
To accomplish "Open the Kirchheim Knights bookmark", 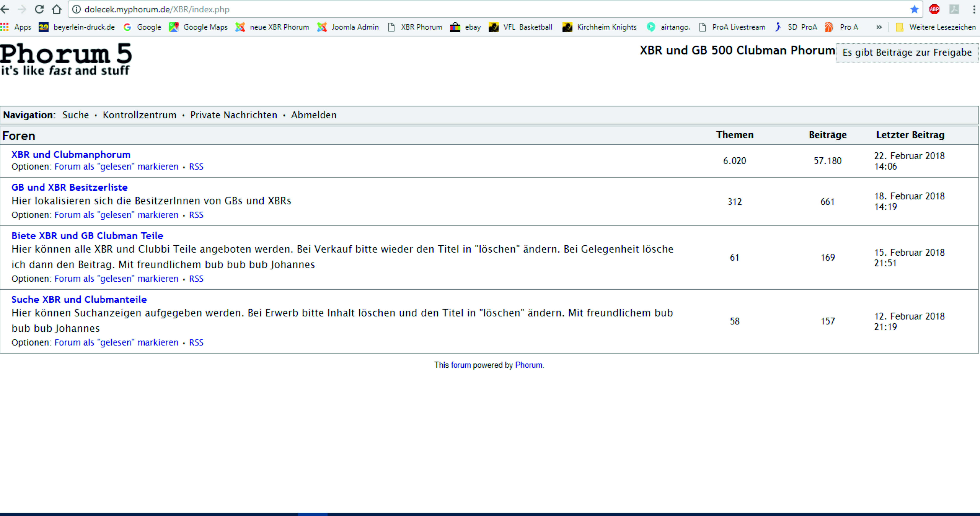I will 600,27.
